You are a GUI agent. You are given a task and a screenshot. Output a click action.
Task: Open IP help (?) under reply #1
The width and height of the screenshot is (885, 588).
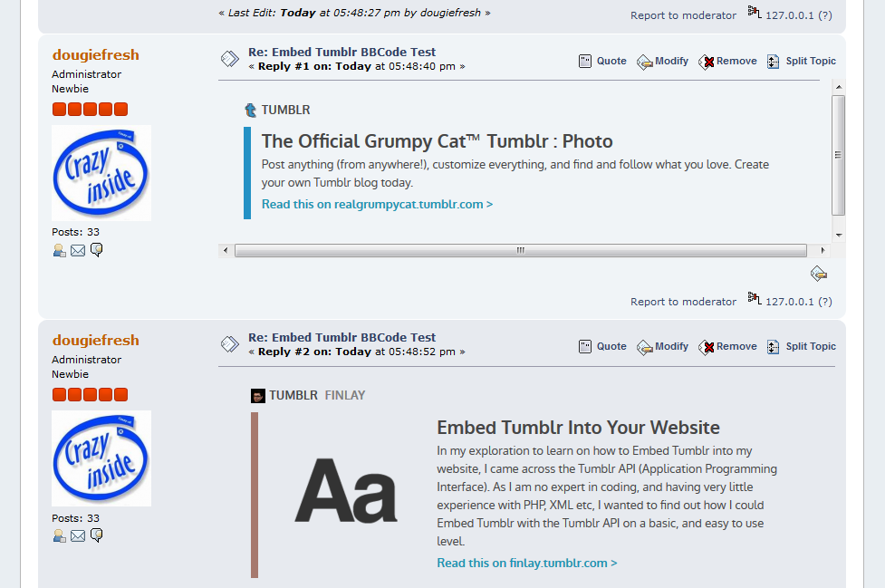(x=825, y=302)
